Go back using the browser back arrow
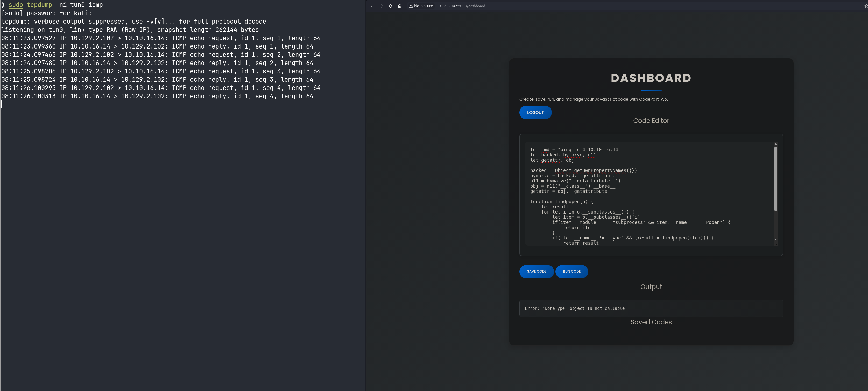Screen dimensions: 868x391 372,6
